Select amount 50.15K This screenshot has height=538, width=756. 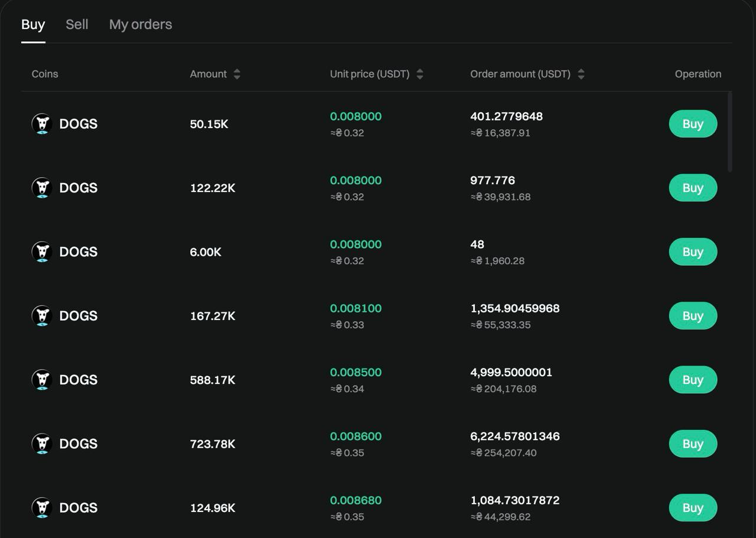(x=209, y=124)
